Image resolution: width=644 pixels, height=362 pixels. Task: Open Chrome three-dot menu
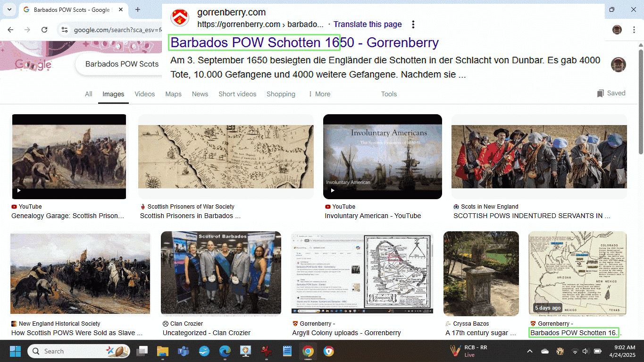coord(633,30)
